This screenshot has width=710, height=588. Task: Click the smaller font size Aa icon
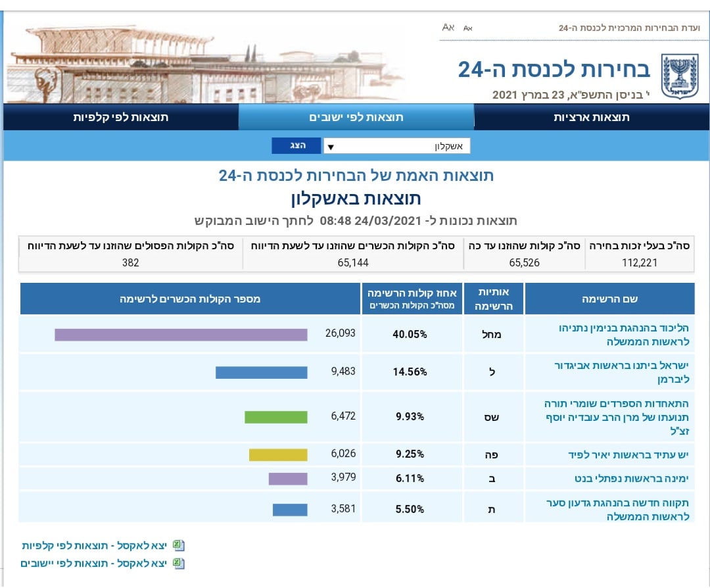(x=468, y=28)
